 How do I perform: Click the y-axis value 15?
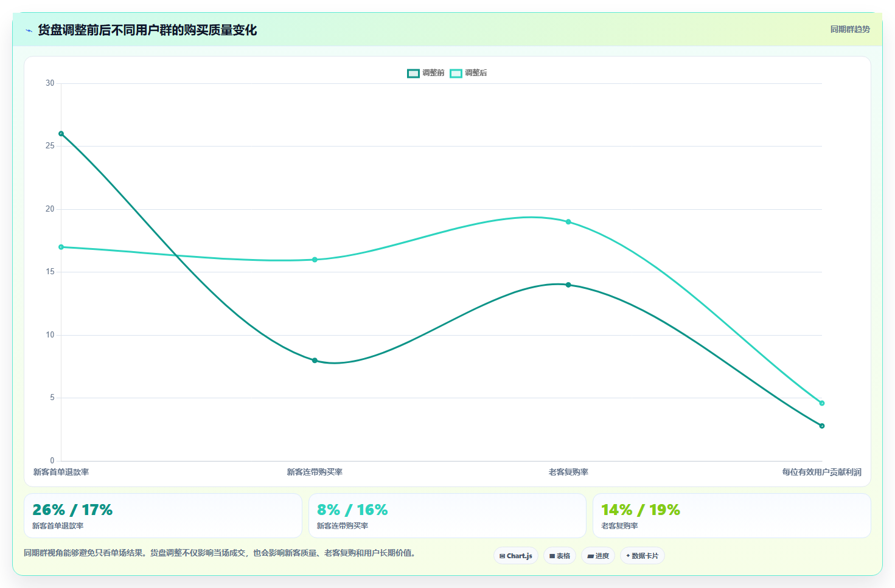[50, 272]
